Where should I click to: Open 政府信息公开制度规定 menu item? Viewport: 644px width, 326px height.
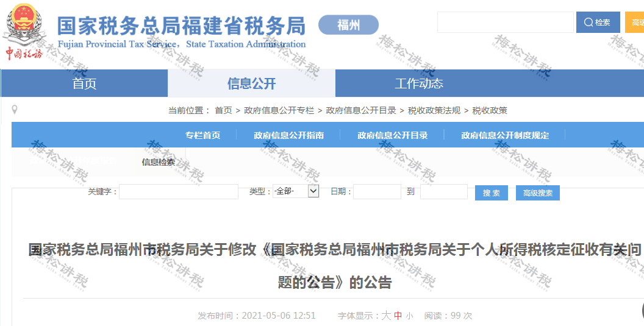tap(505, 135)
